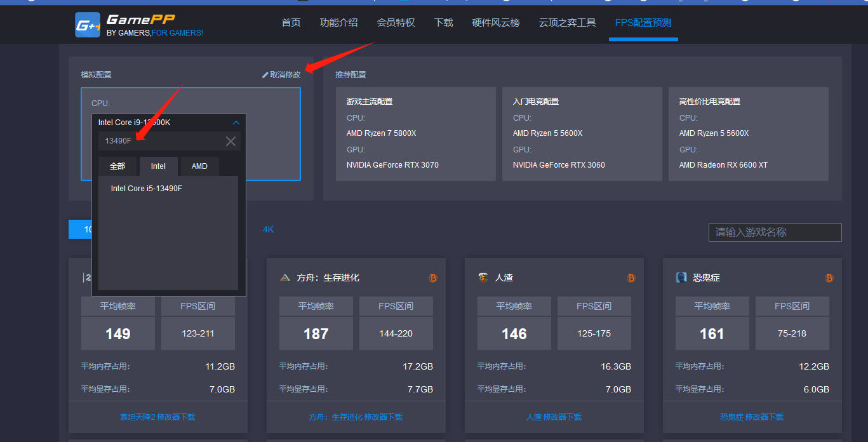
Task: Select Intel Core i5-13490F from results
Action: (147, 189)
